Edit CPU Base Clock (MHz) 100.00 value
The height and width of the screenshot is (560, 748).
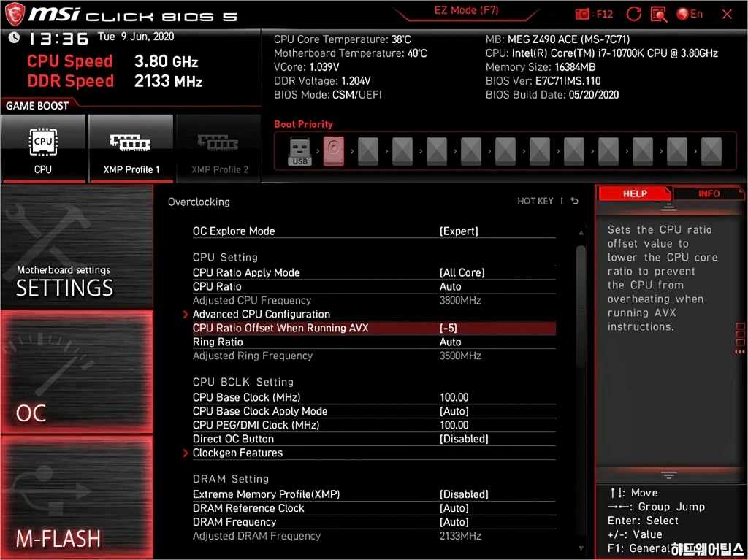pyautogui.click(x=454, y=397)
